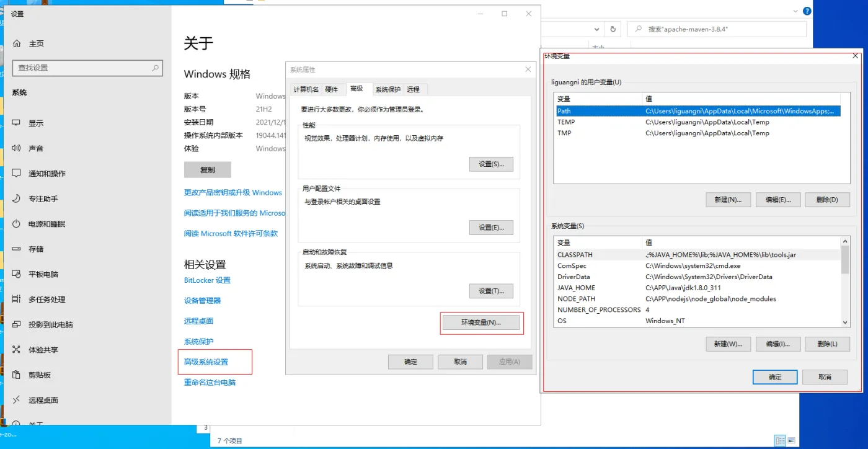Click the 电源和睡眠 power icon
The image size is (868, 449).
16,224
